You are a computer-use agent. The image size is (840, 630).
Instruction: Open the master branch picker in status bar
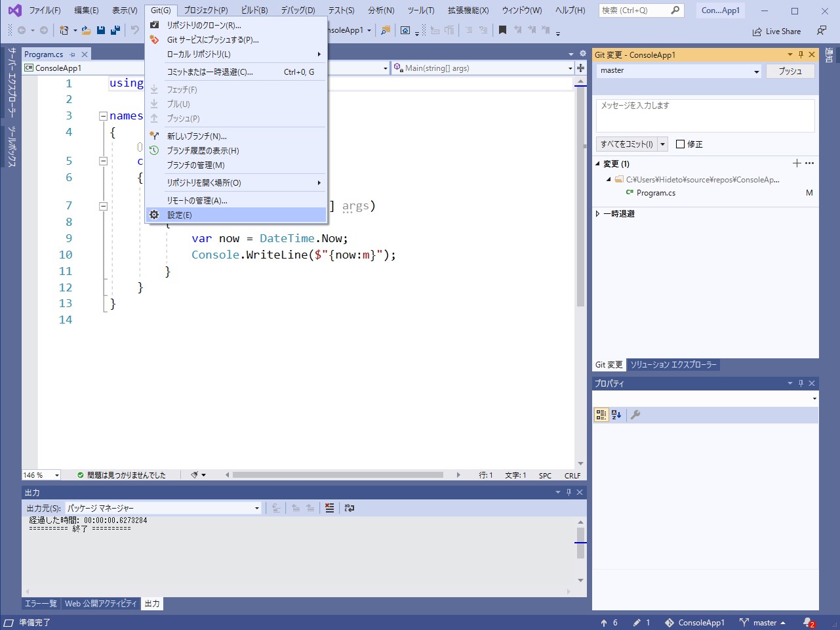tap(762, 623)
